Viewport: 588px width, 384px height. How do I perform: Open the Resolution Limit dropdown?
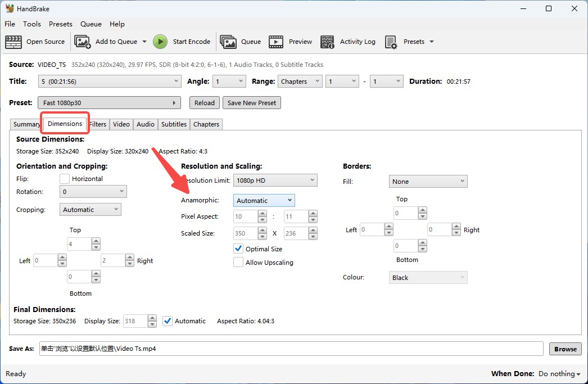pos(275,180)
